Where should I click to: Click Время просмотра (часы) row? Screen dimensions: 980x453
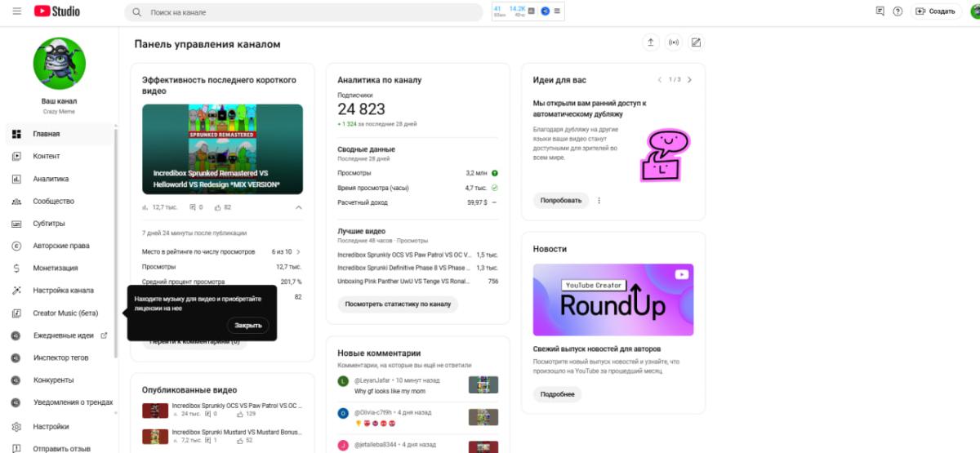point(417,188)
